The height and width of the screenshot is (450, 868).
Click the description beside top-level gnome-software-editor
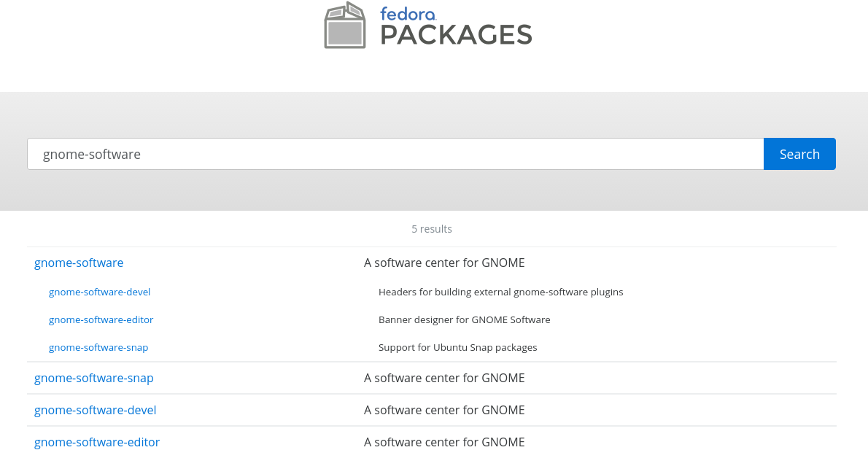pos(444,442)
